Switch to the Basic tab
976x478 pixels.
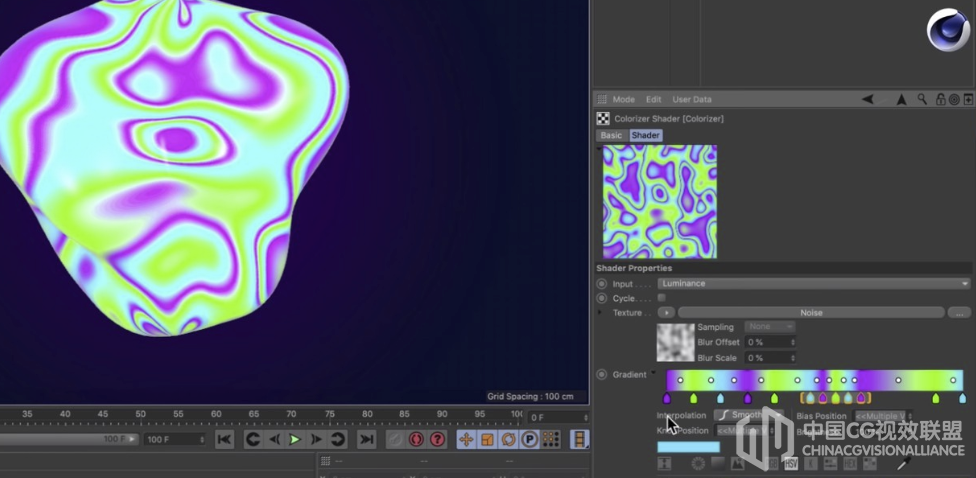[x=611, y=135]
